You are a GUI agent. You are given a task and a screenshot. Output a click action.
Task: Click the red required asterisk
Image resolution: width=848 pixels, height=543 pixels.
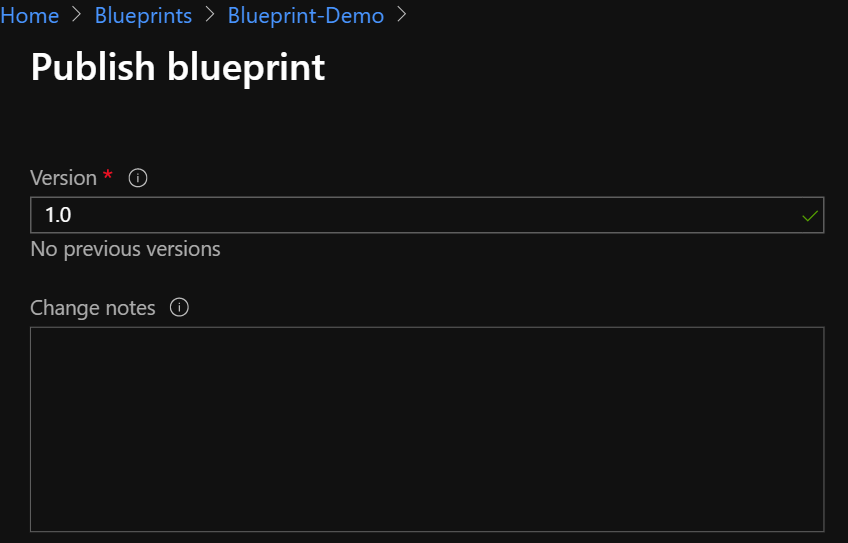tap(108, 176)
